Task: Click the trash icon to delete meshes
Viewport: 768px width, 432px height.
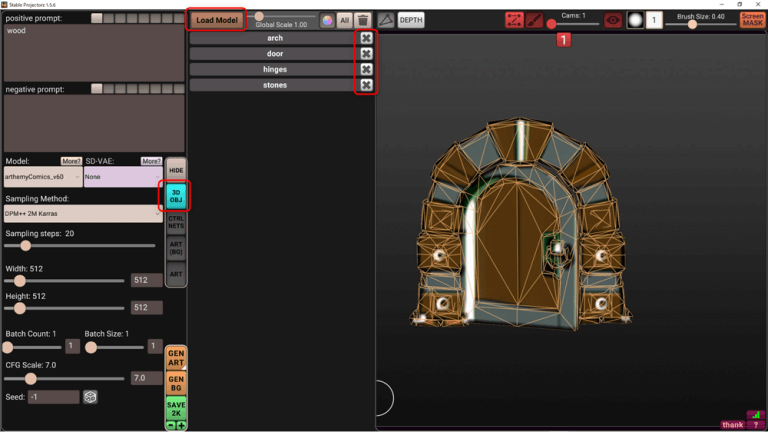Action: (363, 20)
